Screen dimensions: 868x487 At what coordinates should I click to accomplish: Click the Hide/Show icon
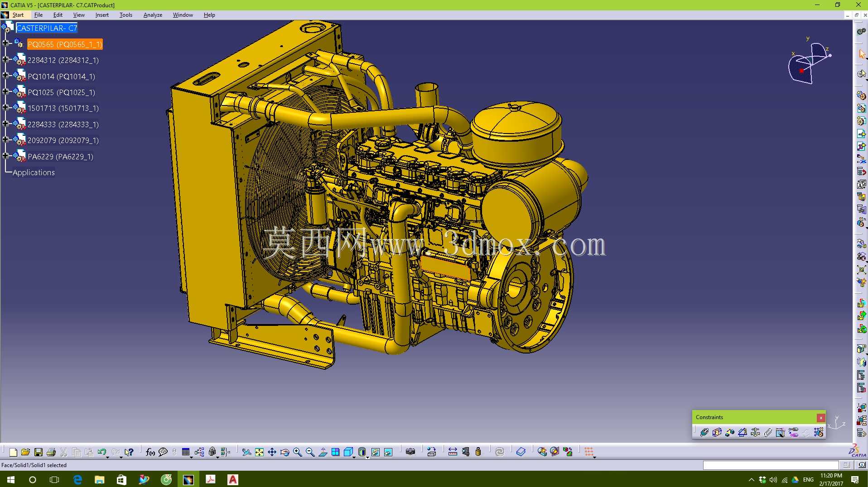(x=376, y=452)
